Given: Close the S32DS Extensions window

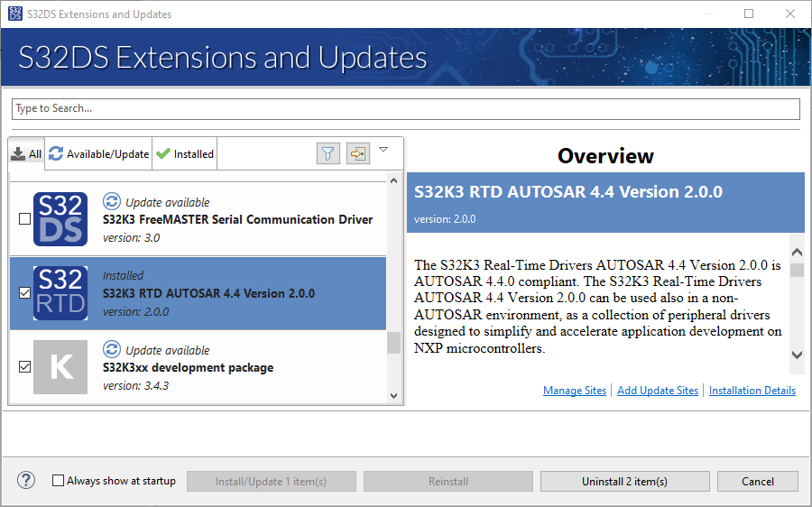Looking at the screenshot, I should (x=790, y=14).
